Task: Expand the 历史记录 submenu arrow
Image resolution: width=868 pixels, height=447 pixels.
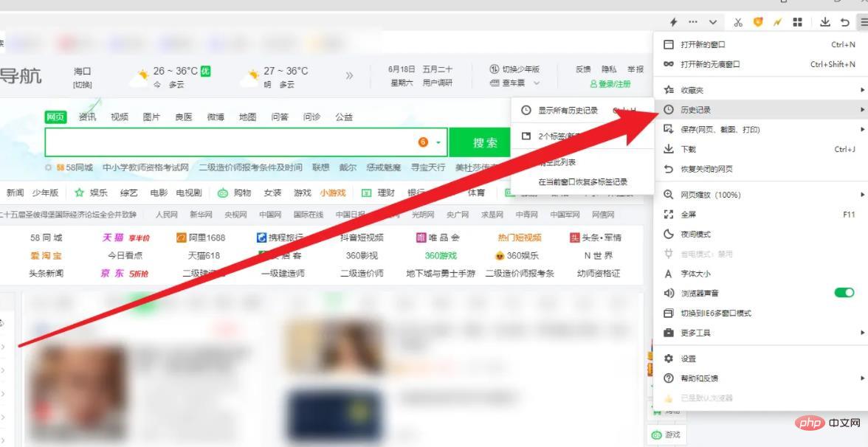Action: point(862,110)
